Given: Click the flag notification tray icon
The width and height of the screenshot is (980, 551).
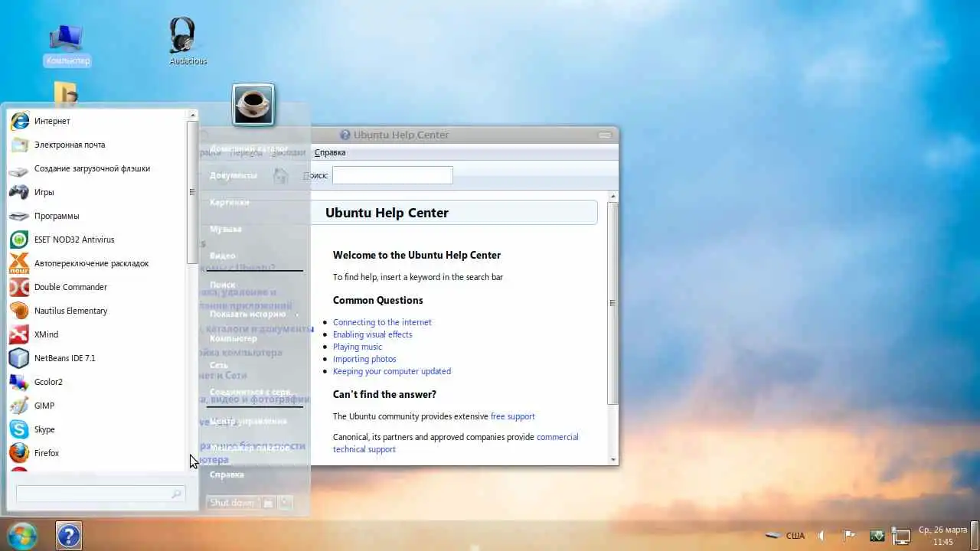Looking at the screenshot, I should coord(849,536).
